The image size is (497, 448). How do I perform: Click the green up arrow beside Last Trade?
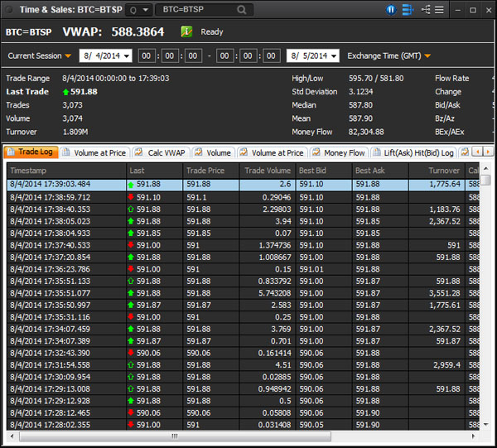(x=65, y=92)
